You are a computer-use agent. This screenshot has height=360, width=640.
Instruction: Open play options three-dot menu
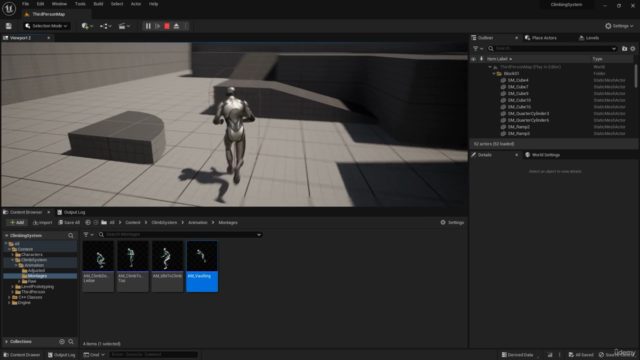click(186, 26)
